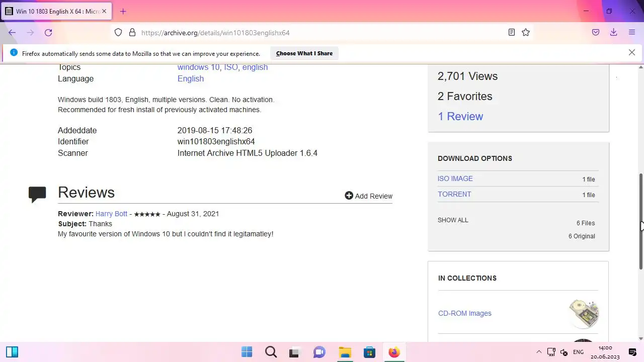Click the Reviews speech bubble icon
The image size is (644, 362).
(37, 194)
